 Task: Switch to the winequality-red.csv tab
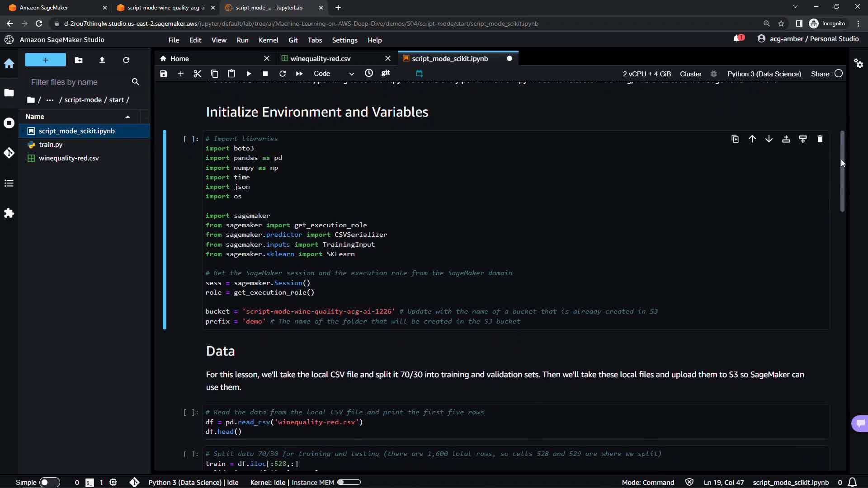click(320, 59)
